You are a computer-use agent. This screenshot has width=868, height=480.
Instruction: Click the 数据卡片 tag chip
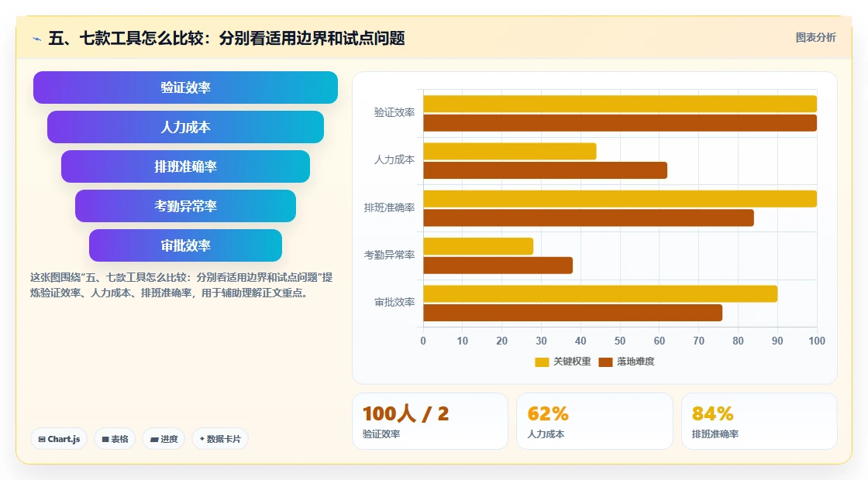point(220,439)
